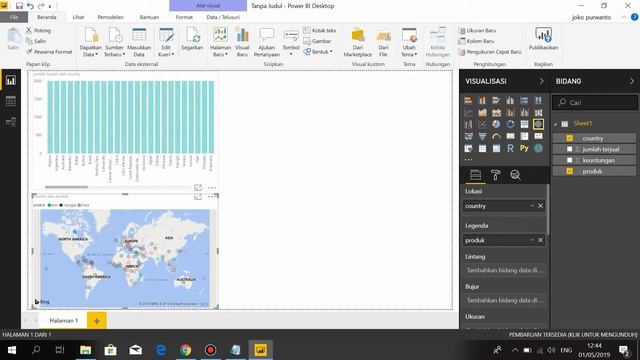Click Masukkan Data ribbon icon
Image resolution: width=640 pixels, height=360 pixels.
click(x=139, y=42)
